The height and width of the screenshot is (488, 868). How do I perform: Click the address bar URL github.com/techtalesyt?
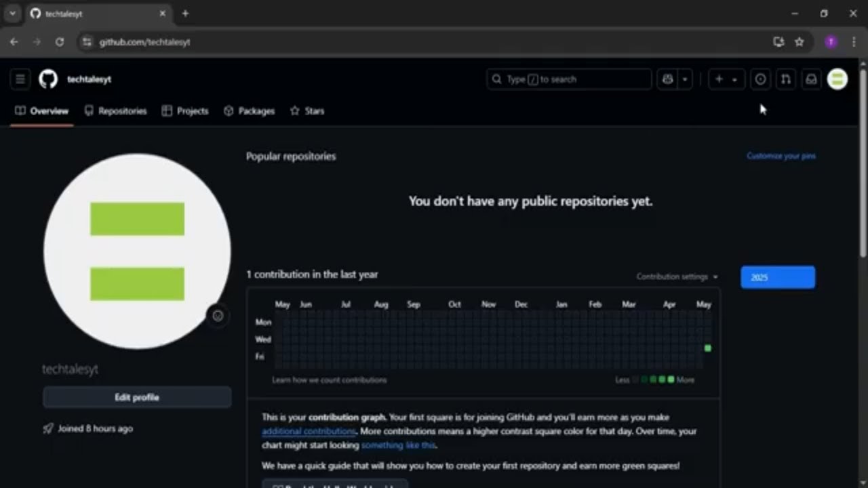(x=144, y=42)
